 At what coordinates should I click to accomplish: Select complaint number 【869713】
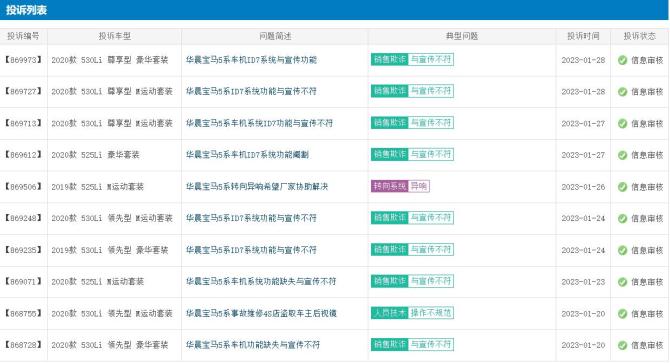pyautogui.click(x=23, y=123)
